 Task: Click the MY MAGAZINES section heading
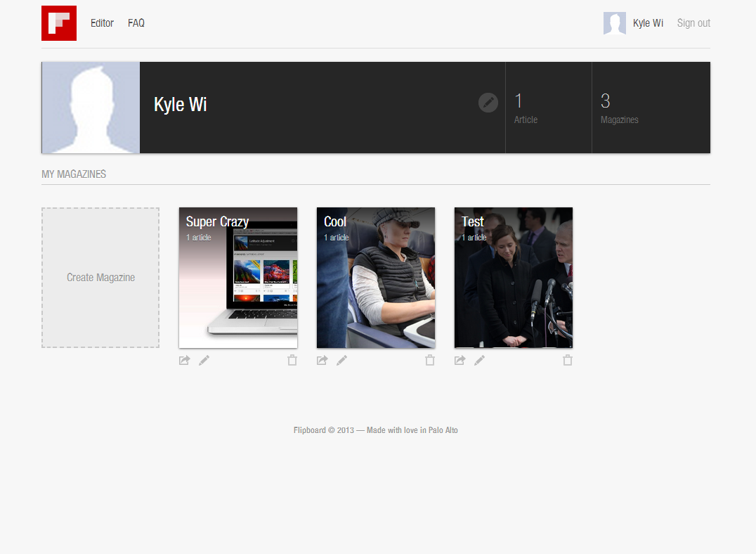click(74, 174)
